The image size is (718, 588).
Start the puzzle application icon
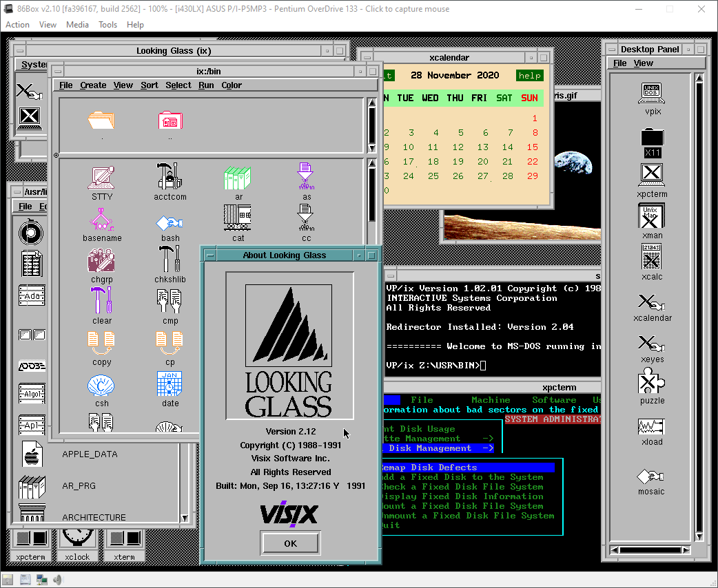pos(651,383)
